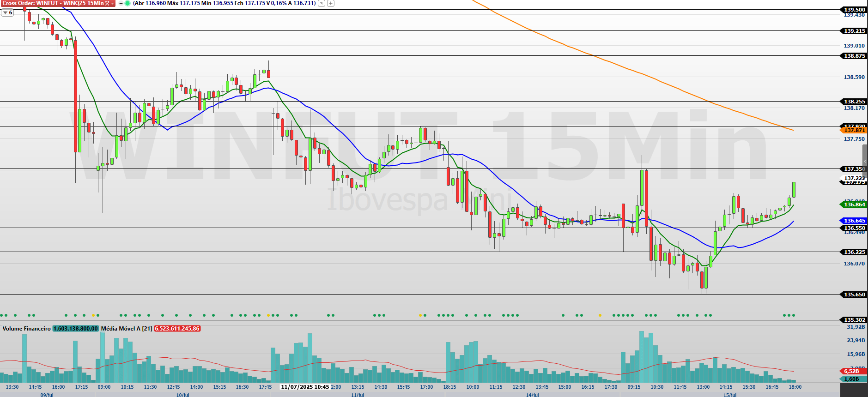Screen dimensions: 868x397
Task: Click the 11/07/2025 10:45 time cursor label
Action: pos(305,387)
